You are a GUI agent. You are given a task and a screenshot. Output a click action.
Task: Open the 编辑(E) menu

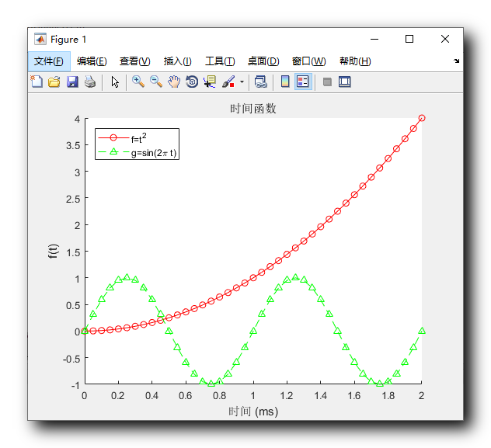click(x=92, y=61)
